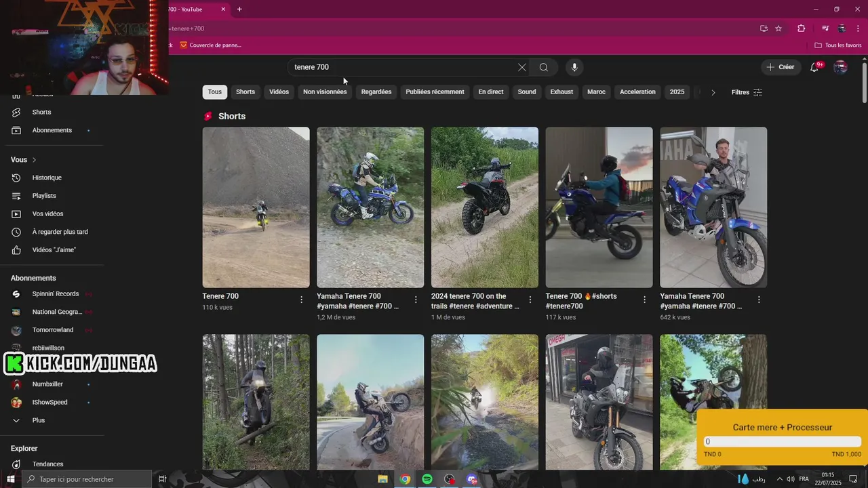Open Chrome three-dot menu

coord(859,28)
